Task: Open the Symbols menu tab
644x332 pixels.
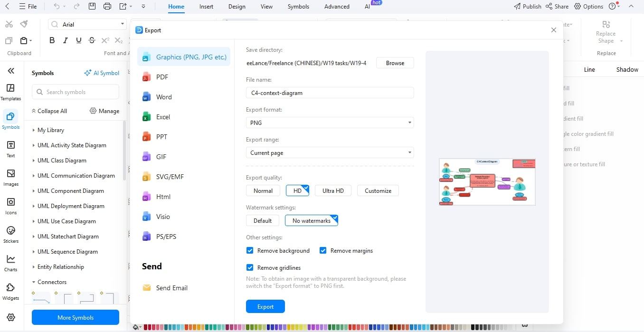Action: 298,6
